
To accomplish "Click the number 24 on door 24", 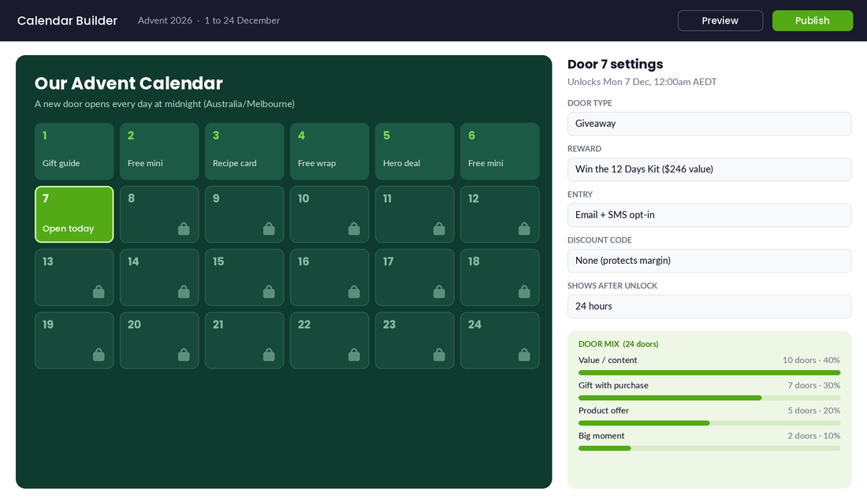I will pos(474,324).
